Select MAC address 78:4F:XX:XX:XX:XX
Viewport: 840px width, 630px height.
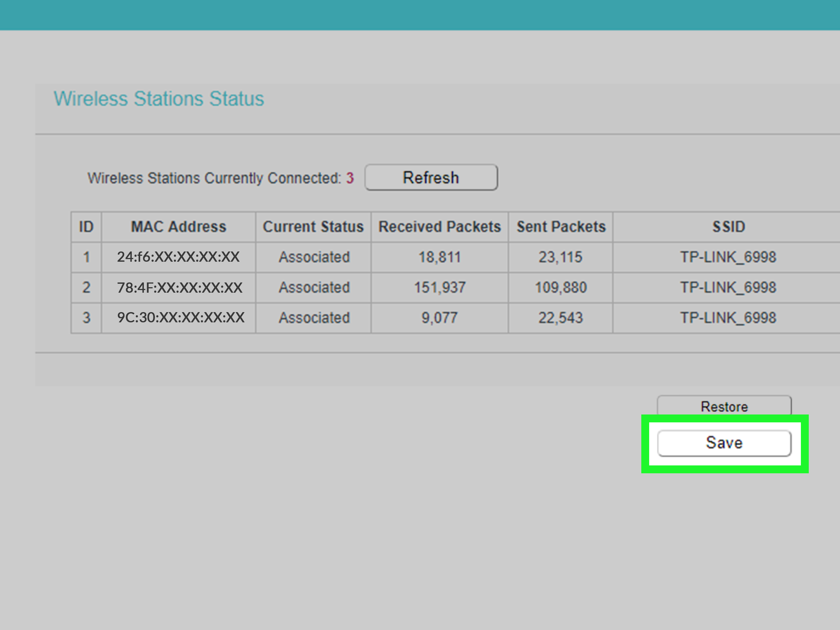180,287
